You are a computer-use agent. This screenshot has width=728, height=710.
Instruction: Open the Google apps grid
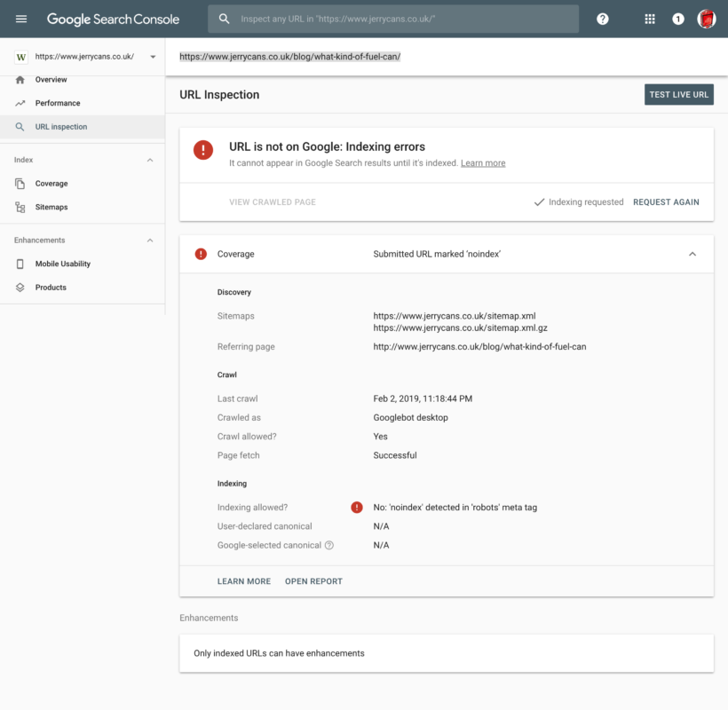(650, 19)
